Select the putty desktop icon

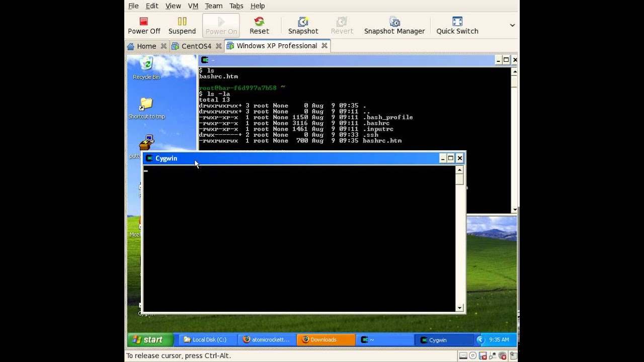(146, 143)
